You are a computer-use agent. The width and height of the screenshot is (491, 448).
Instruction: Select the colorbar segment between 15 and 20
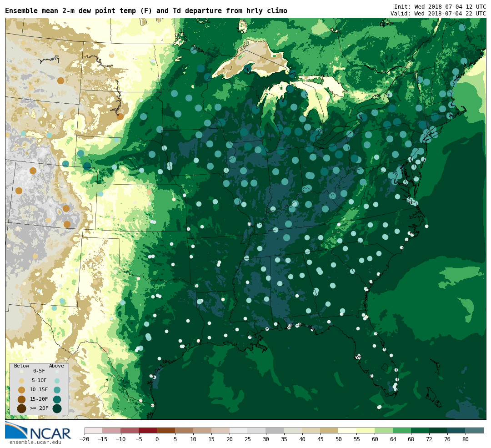[x=221, y=430]
